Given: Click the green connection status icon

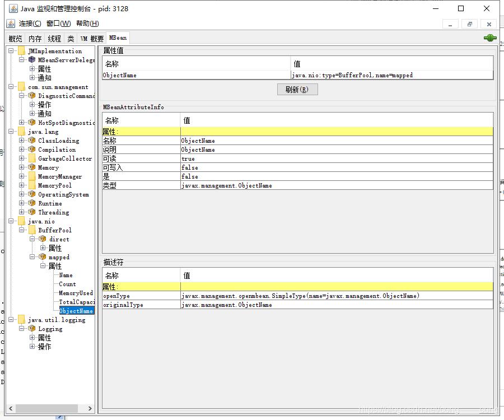Looking at the screenshot, I should (490, 38).
